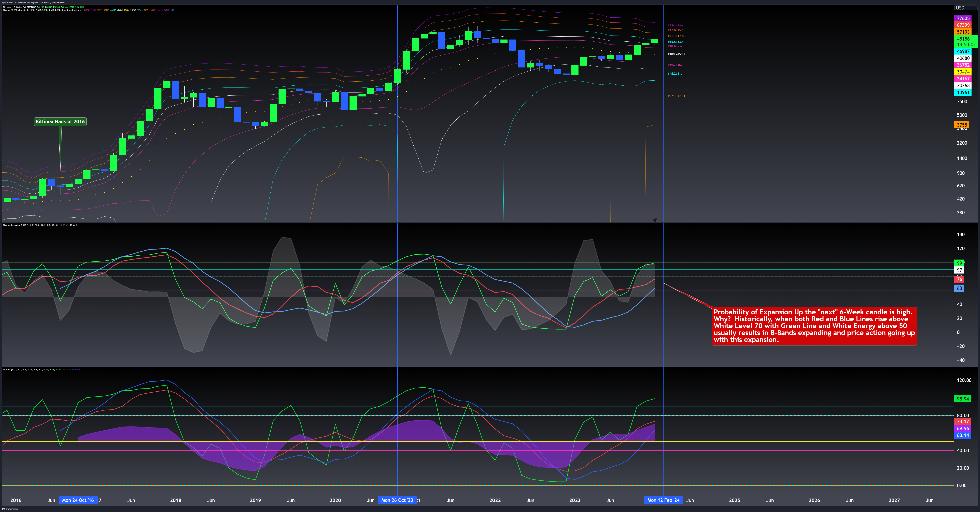Click the 5000 price scale tick
This screenshot has width=980, height=512.
point(962,115)
